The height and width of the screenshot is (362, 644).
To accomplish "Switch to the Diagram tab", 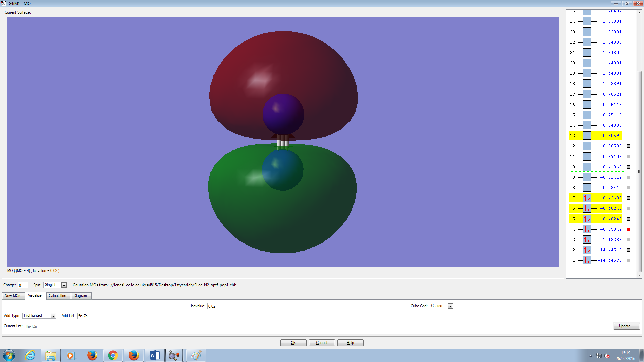I will coord(80,296).
